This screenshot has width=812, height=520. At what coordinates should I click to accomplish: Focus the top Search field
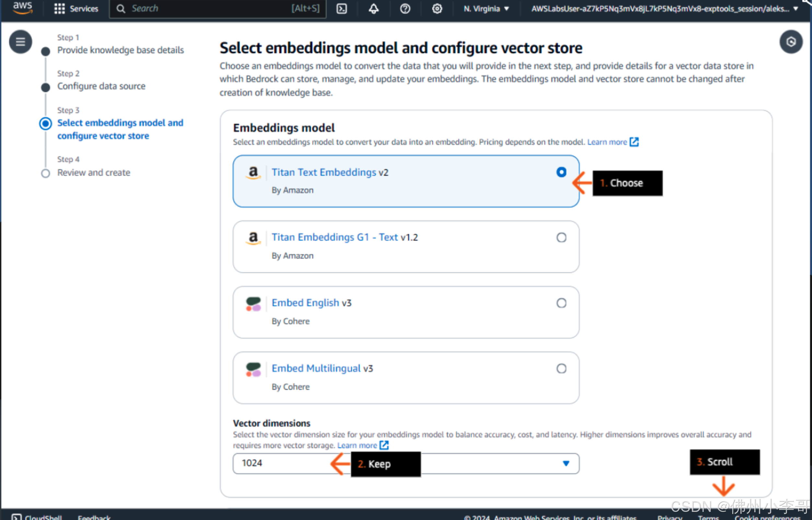click(x=218, y=8)
